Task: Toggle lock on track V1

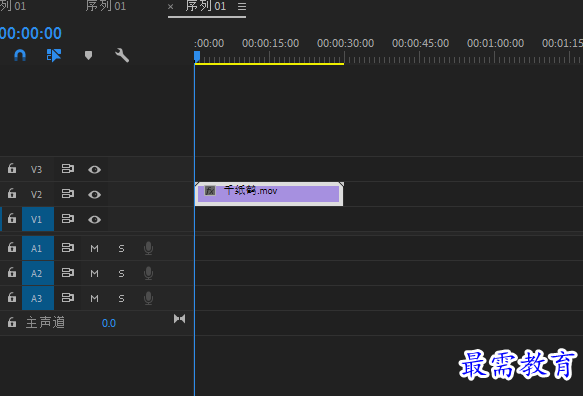Action: pos(12,218)
